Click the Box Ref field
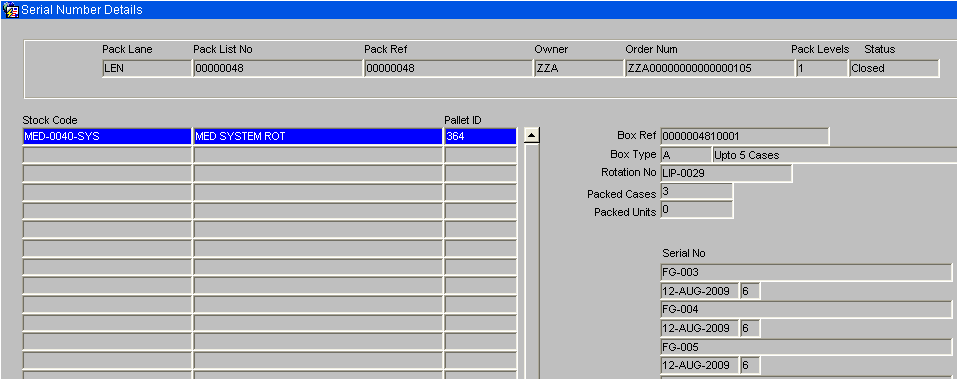Viewport: 957px width, 379px height. [x=745, y=136]
